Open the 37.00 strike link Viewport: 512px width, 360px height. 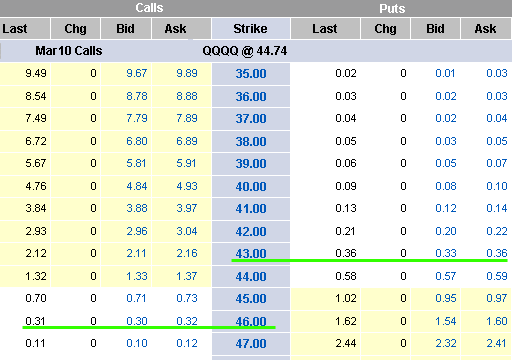point(251,119)
